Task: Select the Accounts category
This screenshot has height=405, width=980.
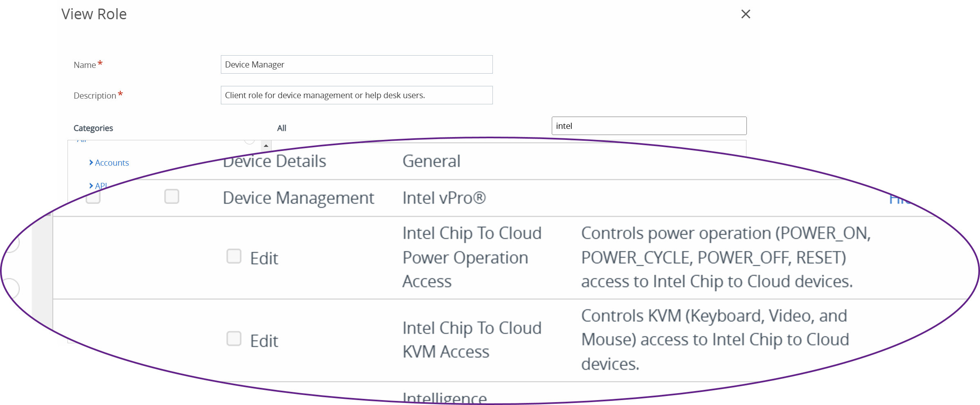Action: point(112,163)
